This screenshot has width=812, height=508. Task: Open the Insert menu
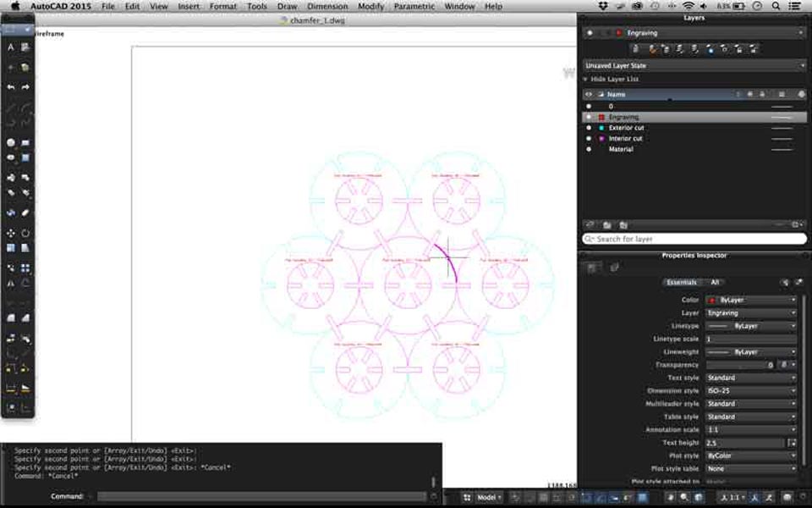[x=189, y=6]
